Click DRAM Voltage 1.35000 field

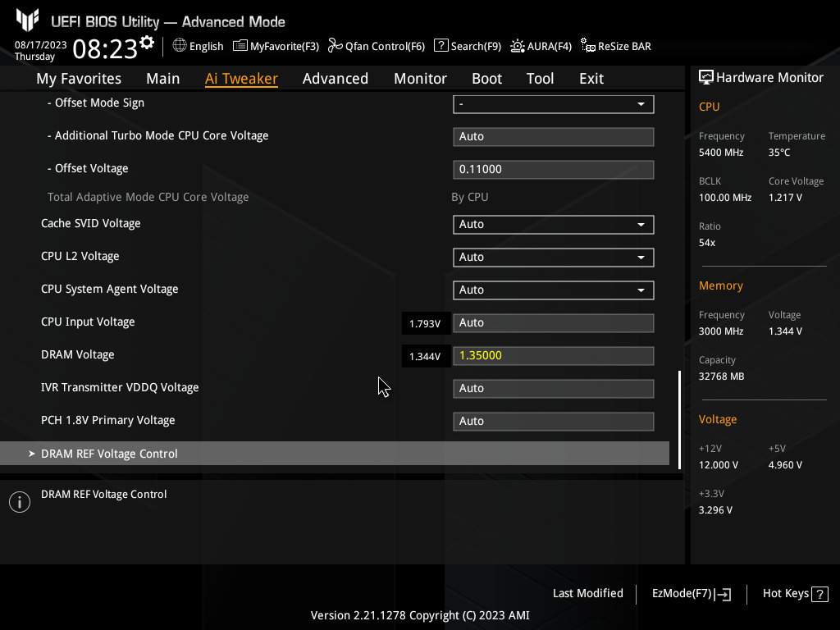coord(554,356)
